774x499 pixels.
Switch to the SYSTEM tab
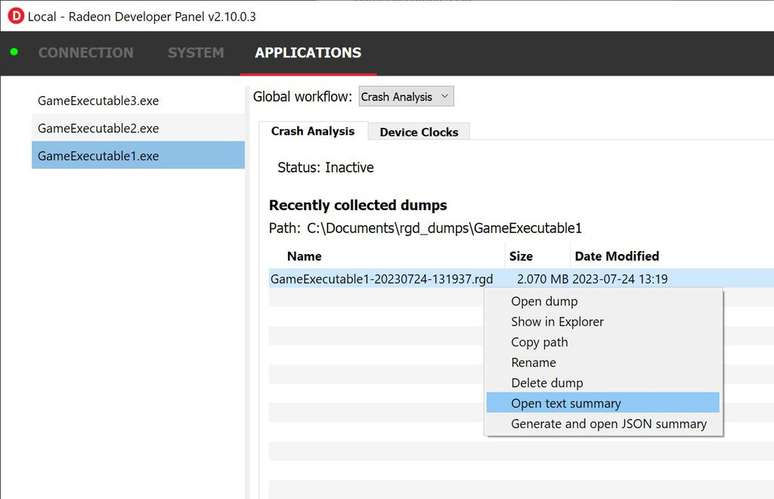pyautogui.click(x=196, y=53)
